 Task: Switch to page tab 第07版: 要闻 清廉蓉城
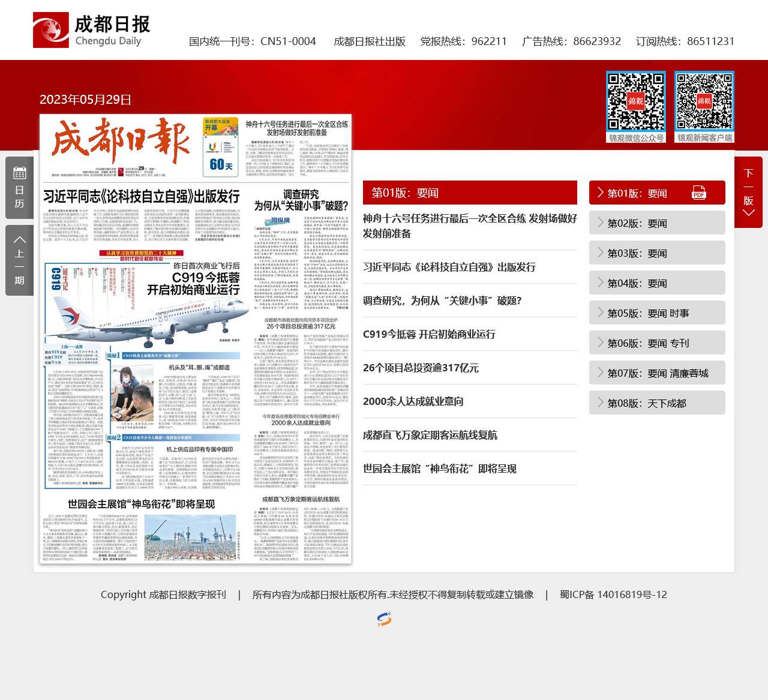pyautogui.click(x=657, y=372)
